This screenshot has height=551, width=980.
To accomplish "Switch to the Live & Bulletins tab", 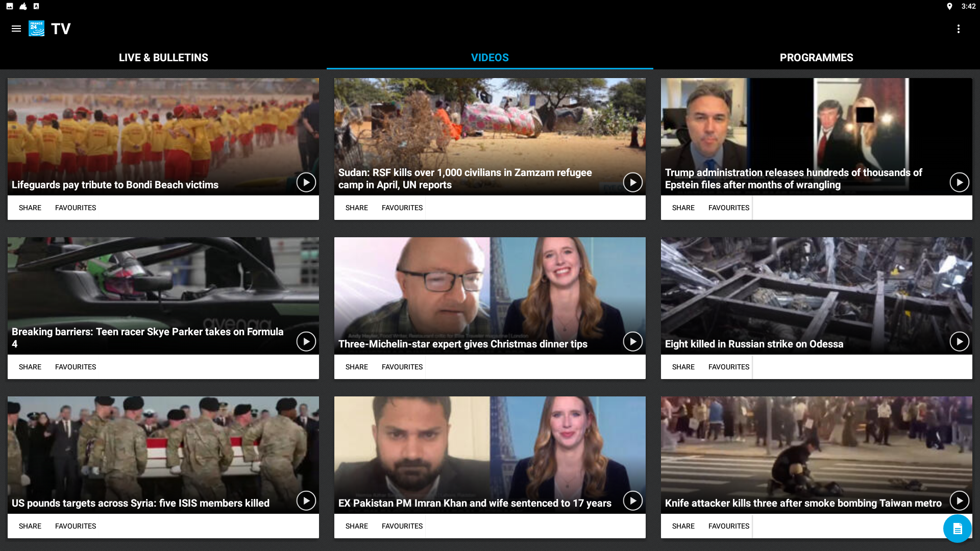I will pyautogui.click(x=163, y=58).
